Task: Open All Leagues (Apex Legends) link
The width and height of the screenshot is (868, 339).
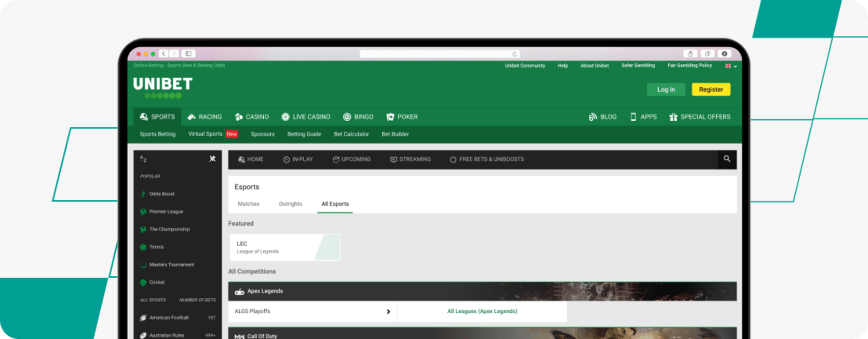Action: click(x=482, y=311)
